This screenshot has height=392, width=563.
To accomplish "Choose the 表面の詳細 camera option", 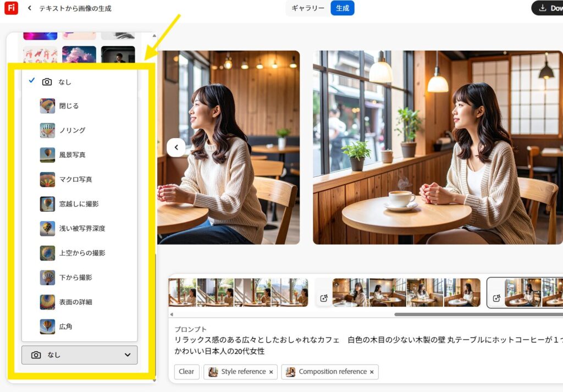I will (x=79, y=302).
